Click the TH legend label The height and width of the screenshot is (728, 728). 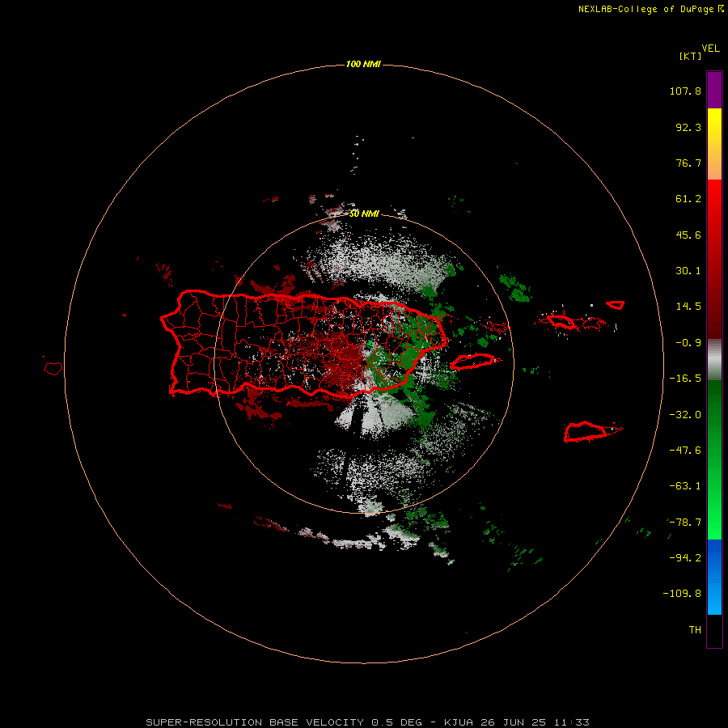695,630
